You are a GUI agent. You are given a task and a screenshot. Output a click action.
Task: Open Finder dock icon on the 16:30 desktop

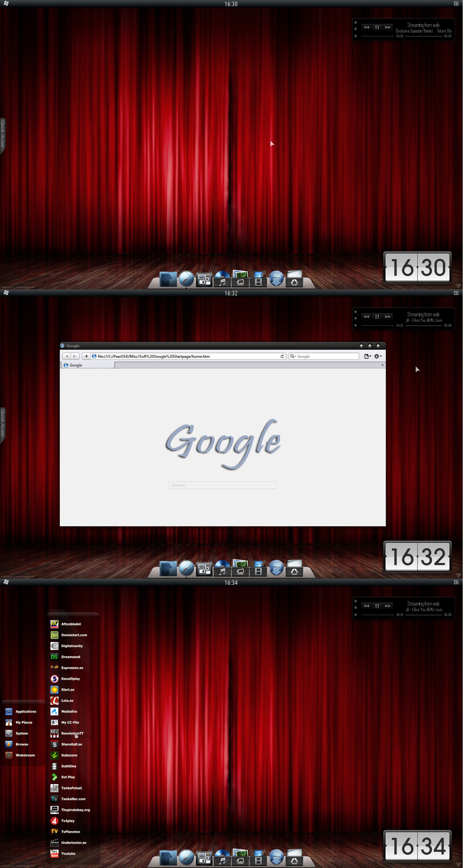(168, 279)
